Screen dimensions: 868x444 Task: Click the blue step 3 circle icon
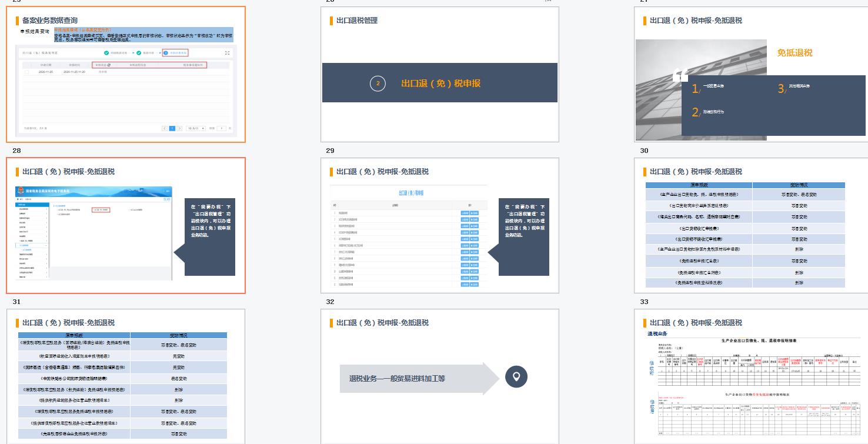pos(165,53)
